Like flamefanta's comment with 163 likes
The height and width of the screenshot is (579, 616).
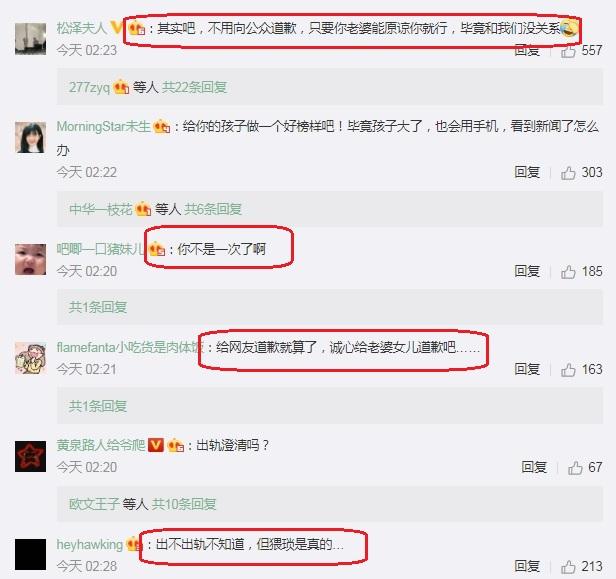(568, 370)
